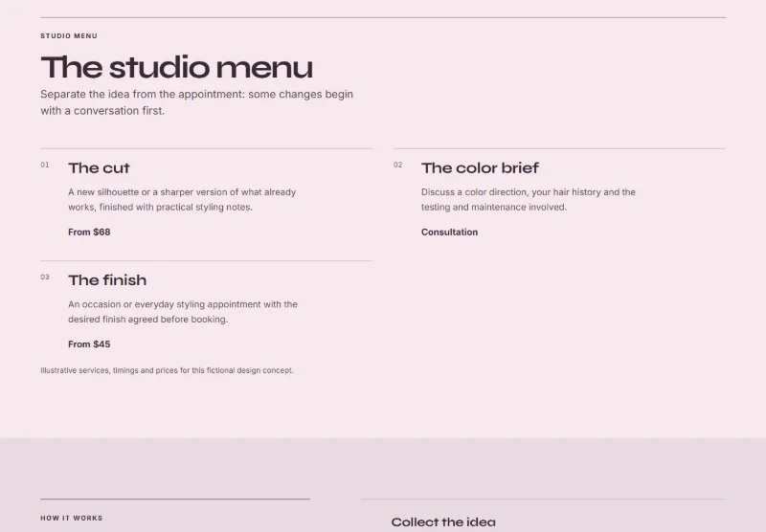Click the '03' service number
This screenshot has height=532, width=766.
pos(45,277)
